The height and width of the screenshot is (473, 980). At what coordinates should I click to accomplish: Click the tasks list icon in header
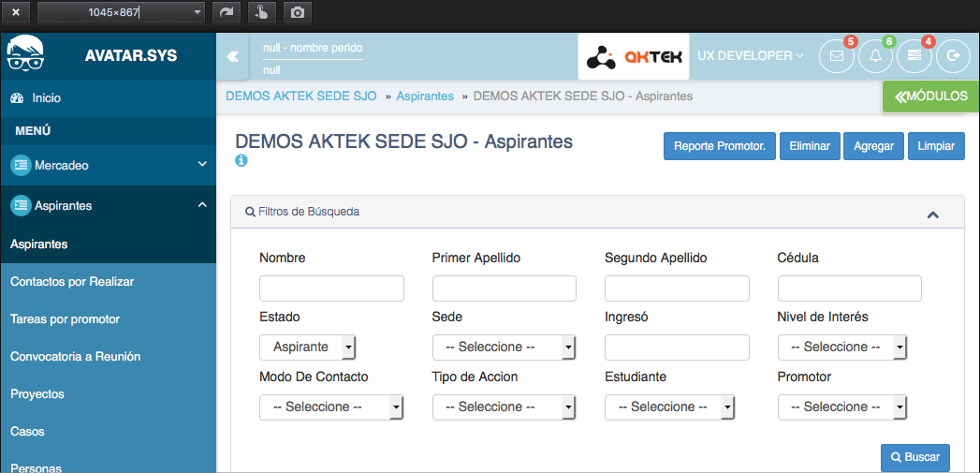point(914,56)
